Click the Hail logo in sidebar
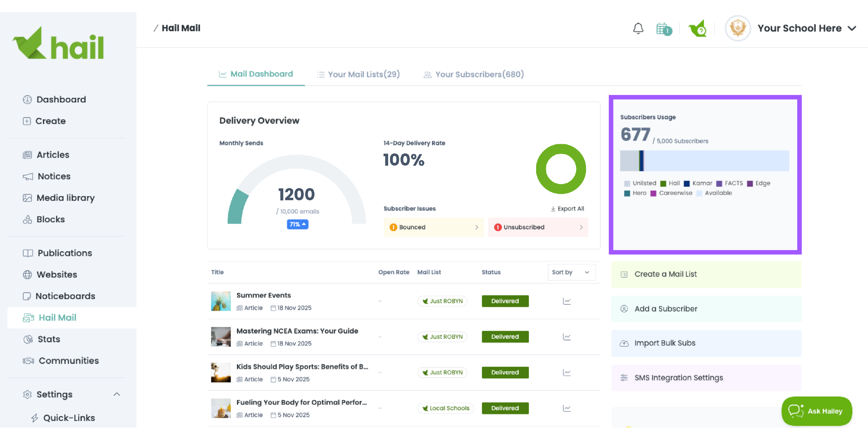Screen dimensions: 868x443 (58, 43)
